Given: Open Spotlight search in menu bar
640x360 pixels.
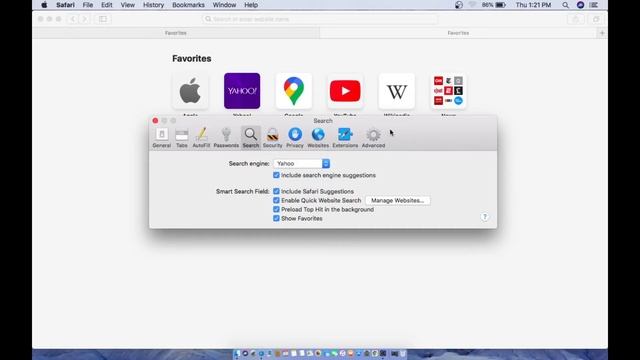Looking at the screenshot, I should [x=565, y=5].
